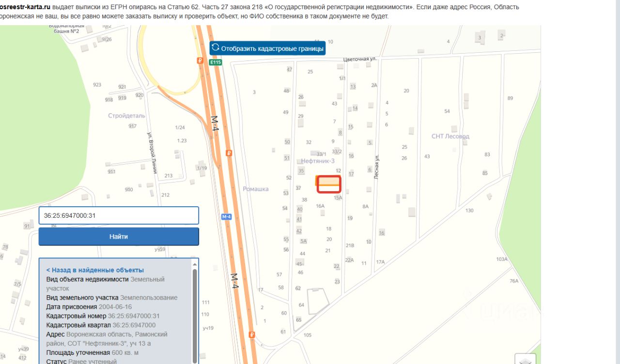Click the toll ruble icon beside the E115 shield
Image resolution: width=620 pixels, height=364 pixels.
tap(200, 61)
